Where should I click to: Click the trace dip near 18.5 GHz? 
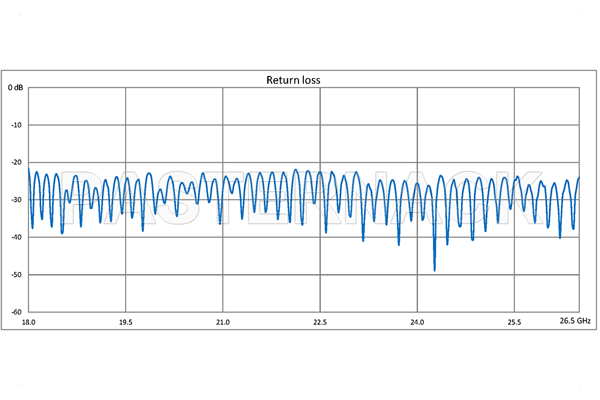click(62, 232)
